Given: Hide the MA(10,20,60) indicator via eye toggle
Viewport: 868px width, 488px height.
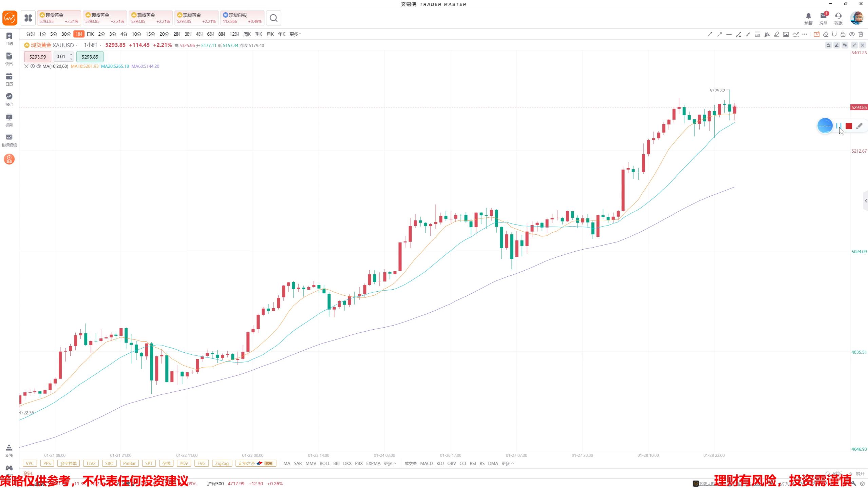Looking at the screenshot, I should (38, 66).
